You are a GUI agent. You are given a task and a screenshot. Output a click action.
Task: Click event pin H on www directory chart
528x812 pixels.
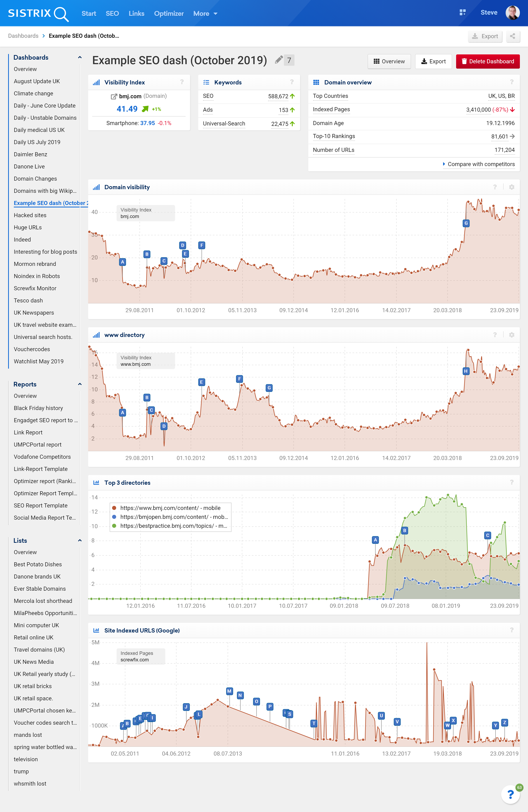465,371
